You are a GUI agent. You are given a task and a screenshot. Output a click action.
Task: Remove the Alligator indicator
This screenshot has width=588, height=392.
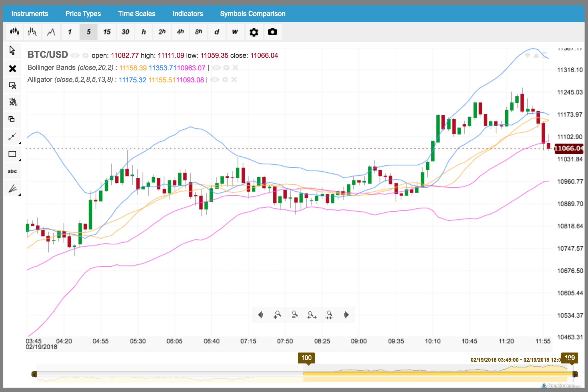click(234, 80)
